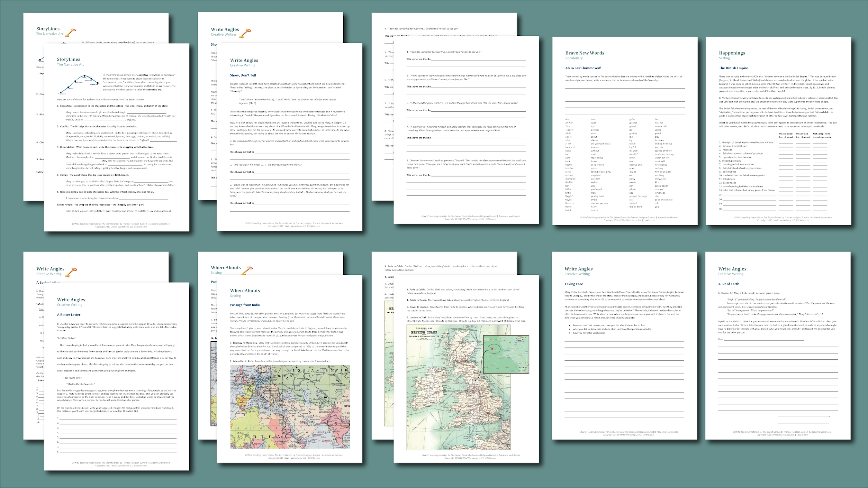Click the green Yorkshire inset map
This screenshot has height=488, width=868.
pos(506,354)
